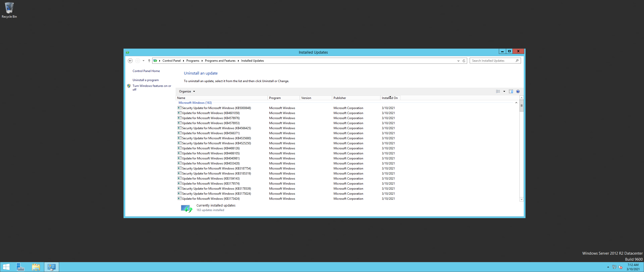The image size is (644, 272).
Task: Click the Forward navigation arrow
Action: [138, 61]
